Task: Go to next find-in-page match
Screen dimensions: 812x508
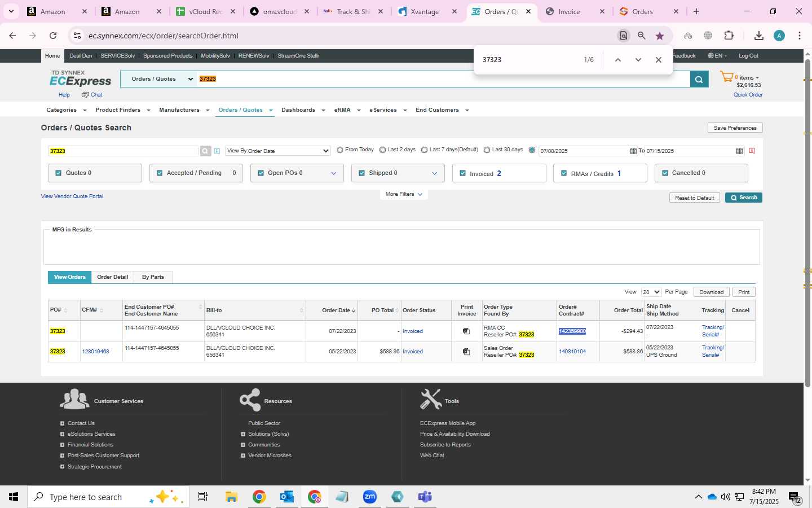Action: [638, 60]
